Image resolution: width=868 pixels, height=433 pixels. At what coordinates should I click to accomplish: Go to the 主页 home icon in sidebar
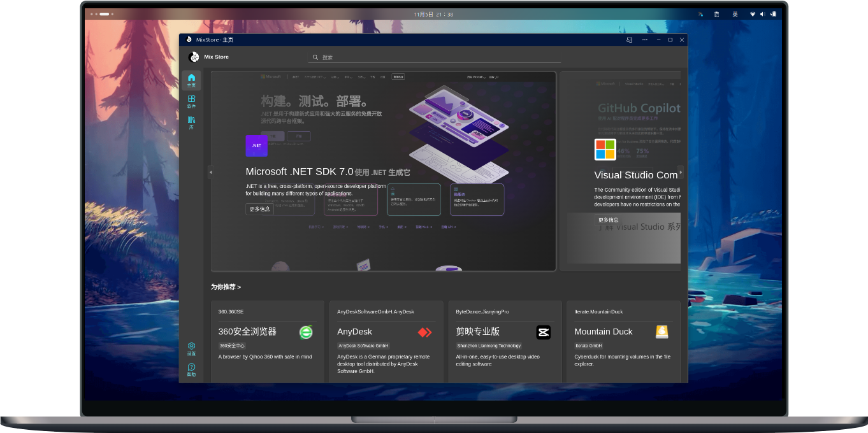point(191,80)
